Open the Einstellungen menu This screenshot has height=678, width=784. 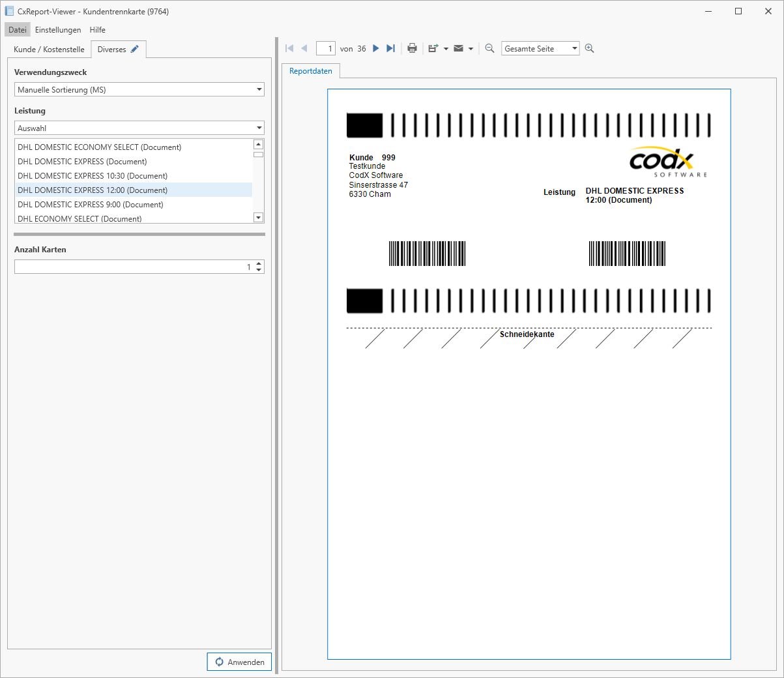click(58, 30)
